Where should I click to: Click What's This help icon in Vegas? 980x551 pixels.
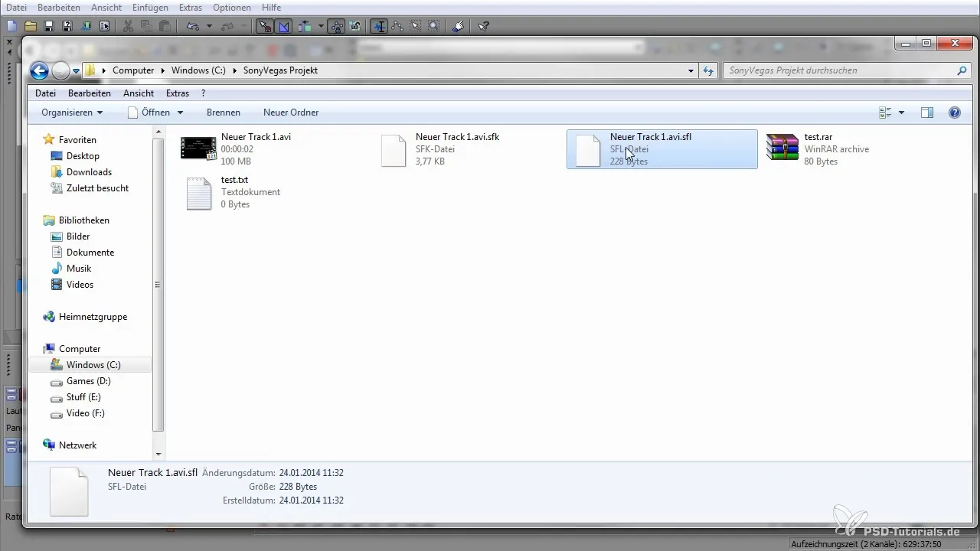pyautogui.click(x=483, y=26)
